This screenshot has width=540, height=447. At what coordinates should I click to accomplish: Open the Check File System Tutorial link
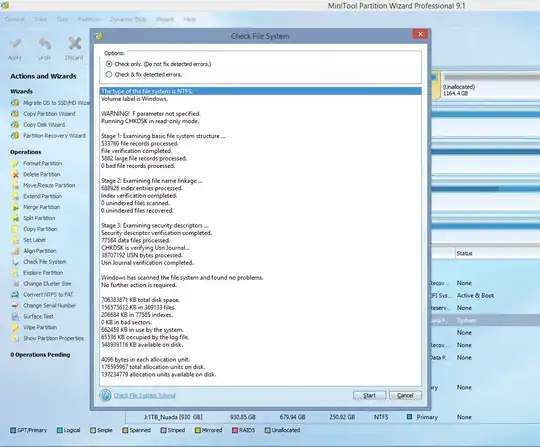click(x=145, y=395)
